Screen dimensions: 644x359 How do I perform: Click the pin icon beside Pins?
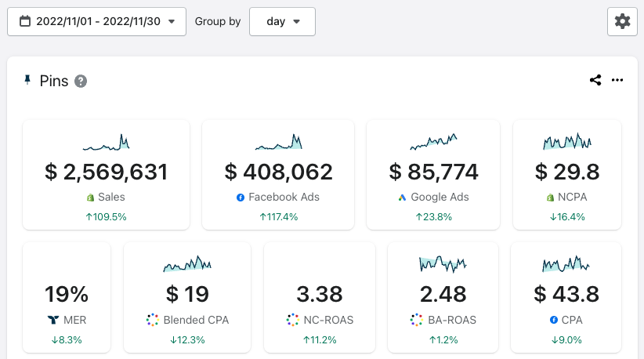click(27, 80)
